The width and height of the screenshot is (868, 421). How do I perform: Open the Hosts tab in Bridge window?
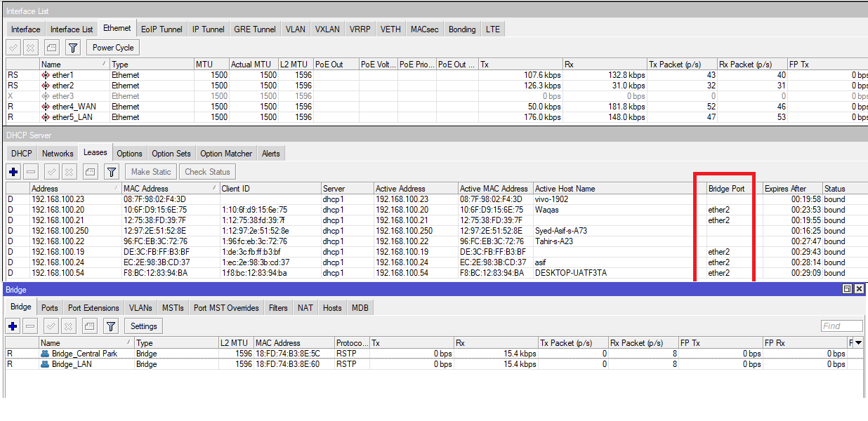pyautogui.click(x=332, y=308)
